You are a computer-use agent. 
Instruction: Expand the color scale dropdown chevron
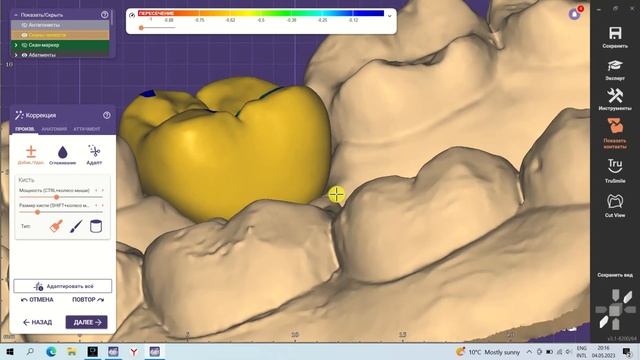389,16
